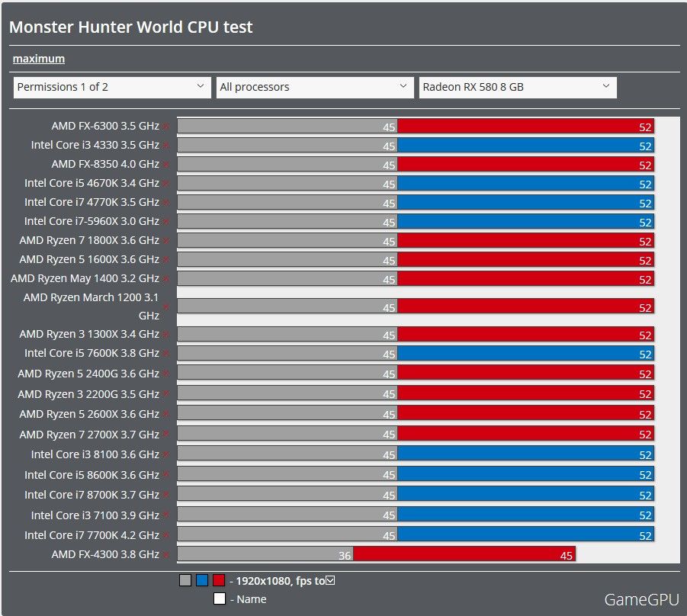Remove AMD FX-8350 4.0 GHz with red X
The width and height of the screenshot is (687, 616).
pyautogui.click(x=166, y=165)
